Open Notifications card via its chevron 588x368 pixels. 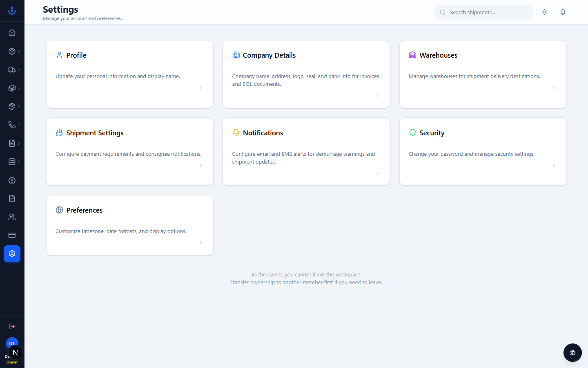pos(377,173)
